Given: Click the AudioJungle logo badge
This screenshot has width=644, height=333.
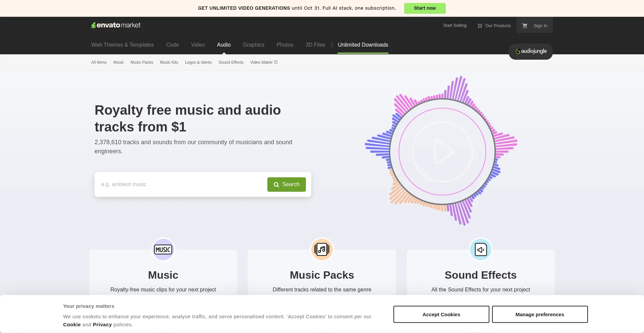Looking at the screenshot, I should tap(531, 51).
